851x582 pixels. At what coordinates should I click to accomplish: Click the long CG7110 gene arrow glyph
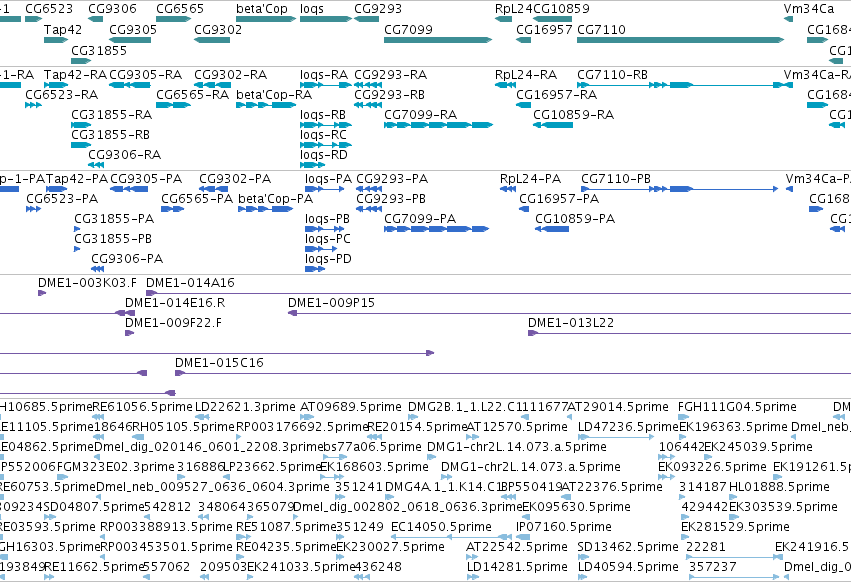tap(681, 40)
